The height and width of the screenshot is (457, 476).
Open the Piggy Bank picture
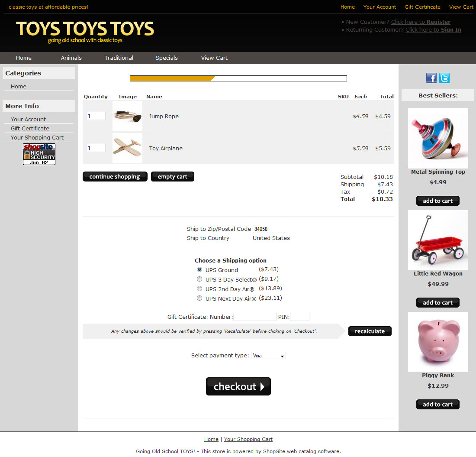pos(438,342)
